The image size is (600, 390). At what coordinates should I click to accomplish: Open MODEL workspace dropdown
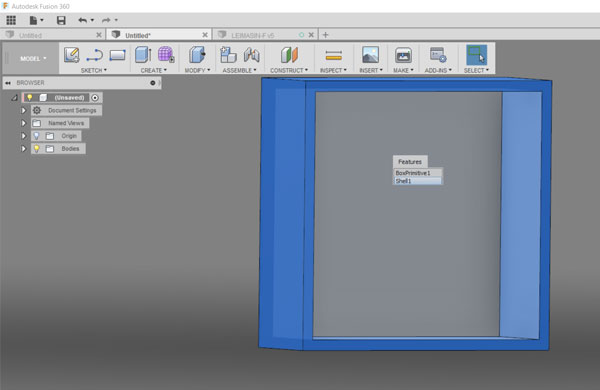[x=33, y=59]
